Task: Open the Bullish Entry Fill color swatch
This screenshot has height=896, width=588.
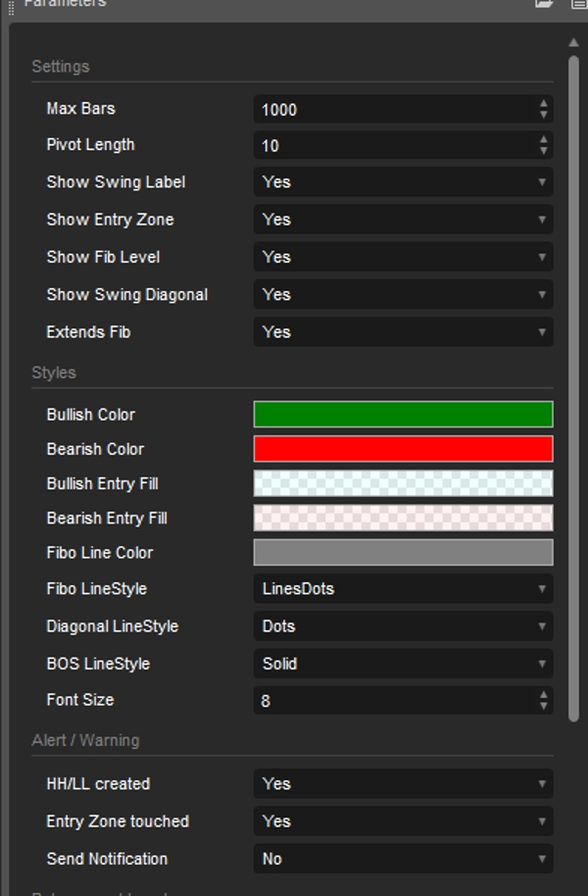Action: pyautogui.click(x=404, y=483)
